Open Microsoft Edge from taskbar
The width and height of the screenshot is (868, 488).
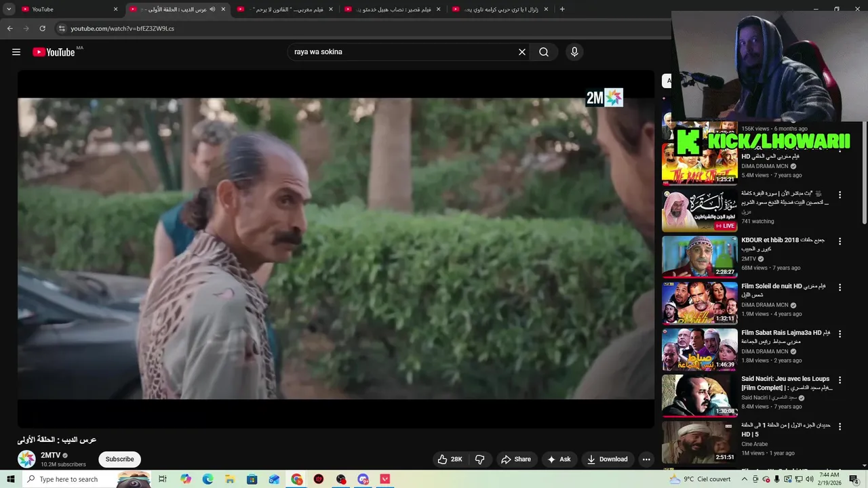[x=208, y=479]
